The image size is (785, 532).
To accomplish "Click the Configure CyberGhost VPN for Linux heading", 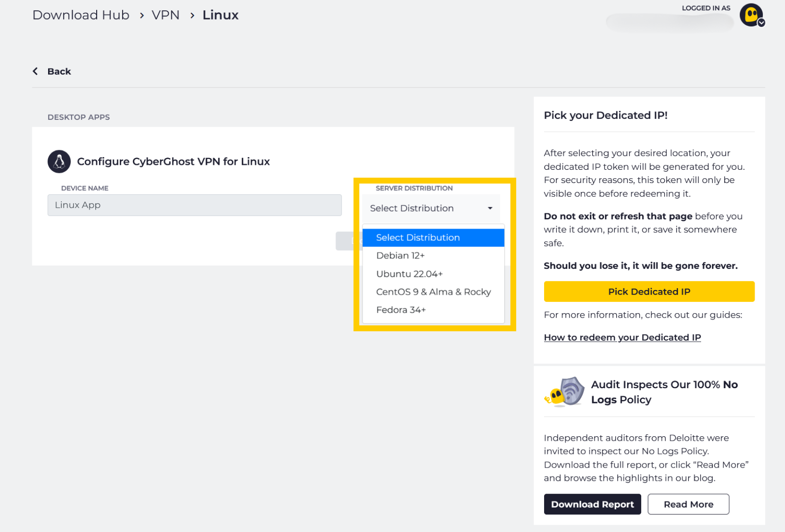I will coord(173,161).
